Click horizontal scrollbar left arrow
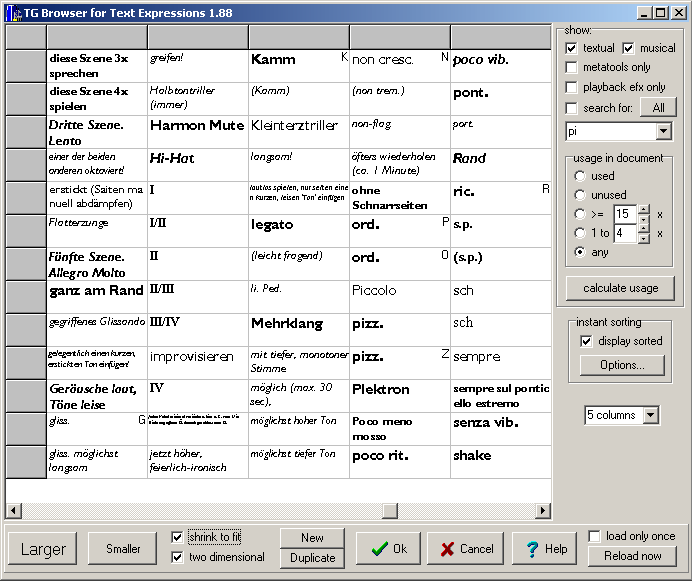The image size is (692, 581). tap(13, 511)
